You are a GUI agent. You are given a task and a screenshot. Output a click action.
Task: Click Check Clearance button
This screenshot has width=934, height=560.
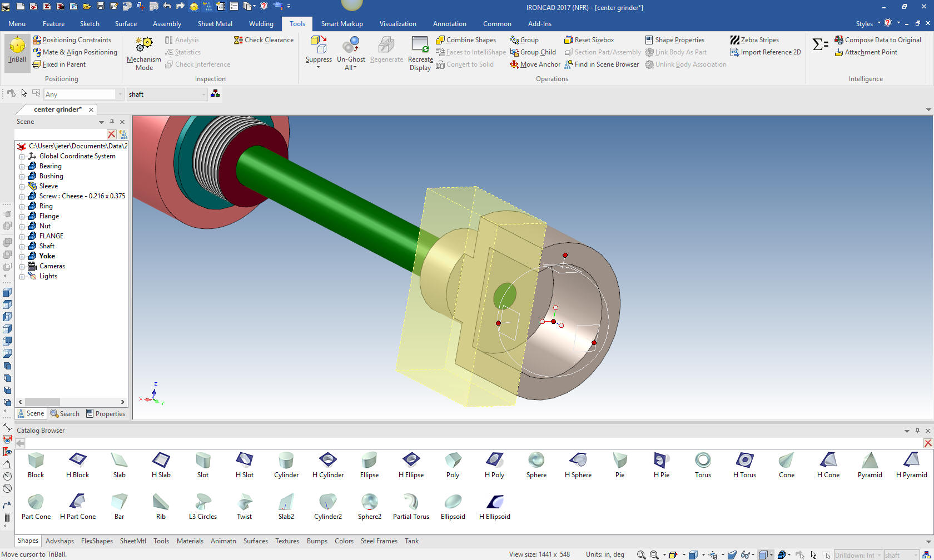tap(264, 40)
